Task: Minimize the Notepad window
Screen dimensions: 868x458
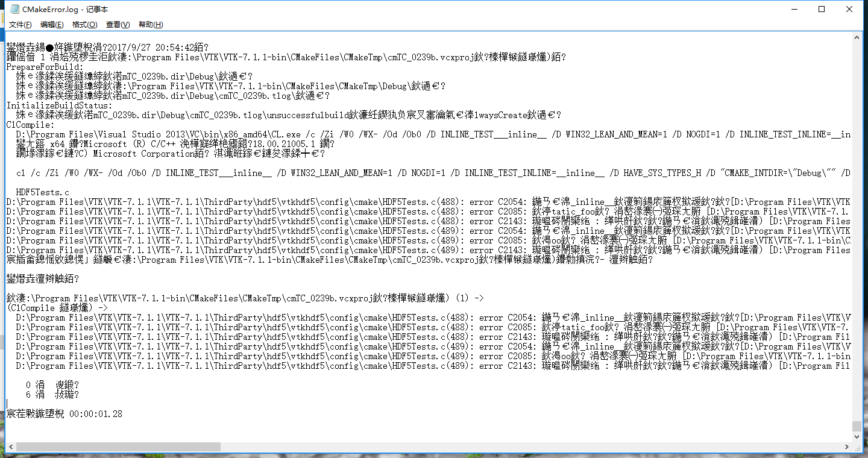Action: click(x=794, y=9)
